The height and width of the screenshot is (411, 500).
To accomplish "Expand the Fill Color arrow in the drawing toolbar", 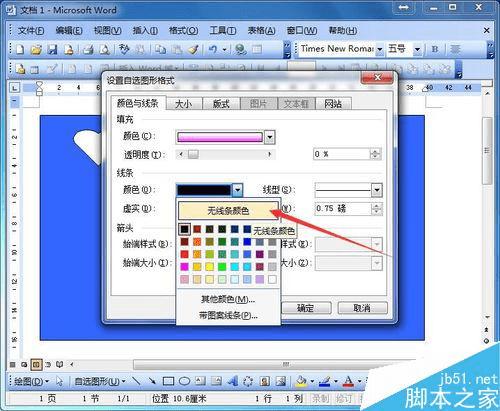I will coord(312,381).
